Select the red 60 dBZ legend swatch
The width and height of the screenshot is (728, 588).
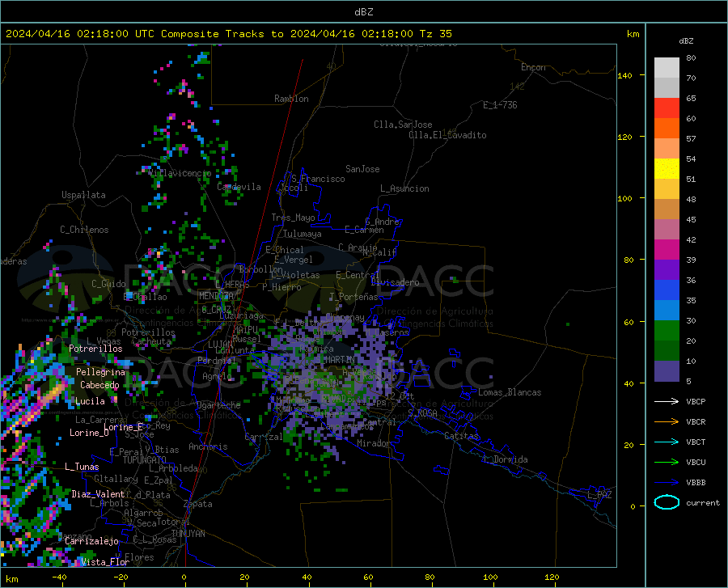pos(667,108)
